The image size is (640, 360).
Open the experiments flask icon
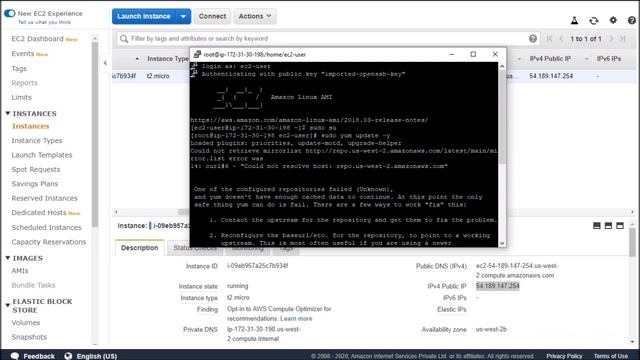tap(574, 20)
